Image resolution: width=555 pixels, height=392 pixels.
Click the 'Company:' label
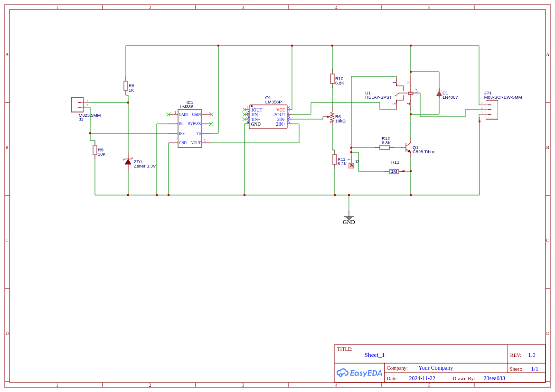[x=397, y=368]
